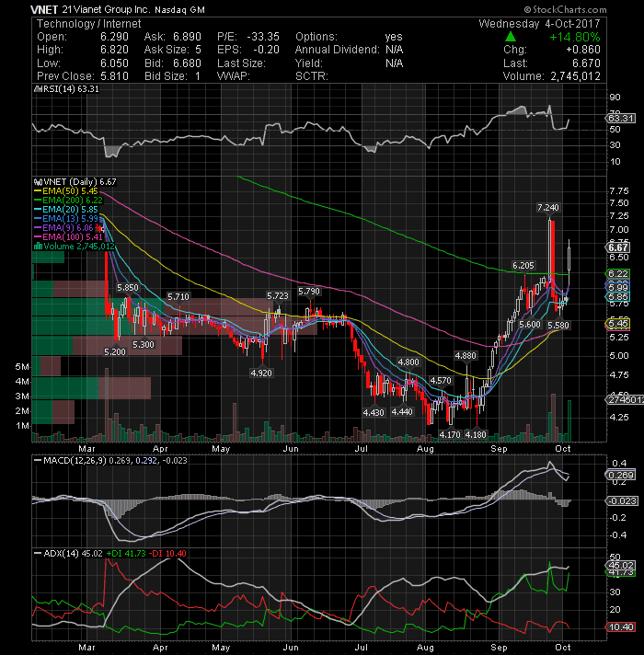Click the Bid price 6.680
644x655 pixels.
pyautogui.click(x=187, y=63)
